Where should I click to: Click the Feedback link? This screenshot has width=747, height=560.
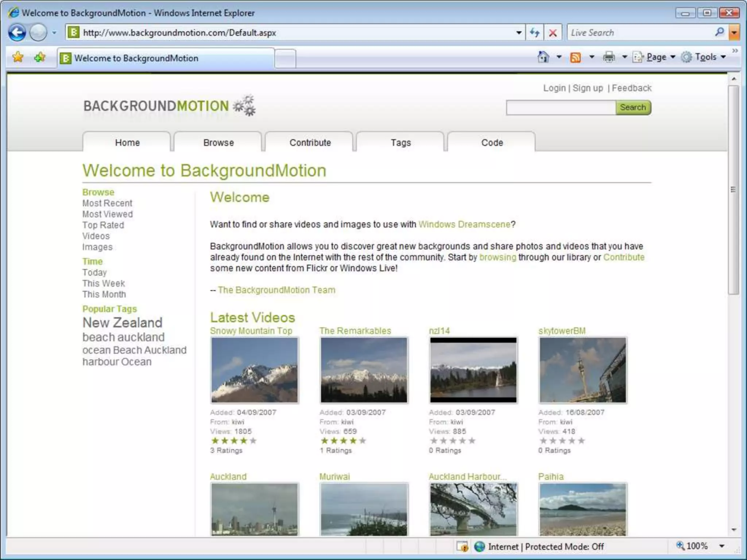[631, 88]
